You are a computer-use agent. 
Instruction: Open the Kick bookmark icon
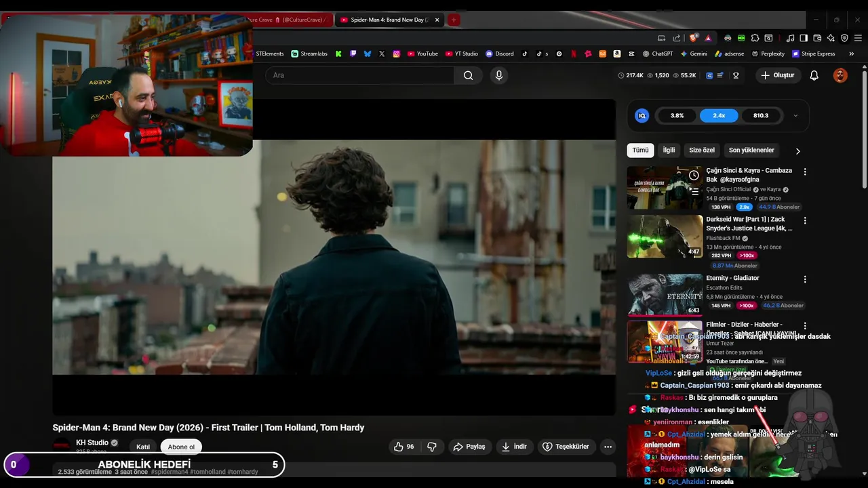(338, 54)
